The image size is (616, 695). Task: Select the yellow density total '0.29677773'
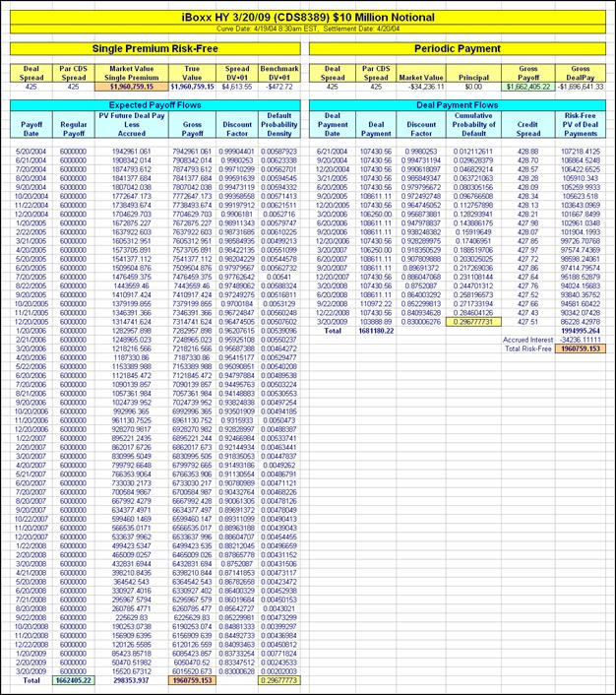pyautogui.click(x=279, y=680)
